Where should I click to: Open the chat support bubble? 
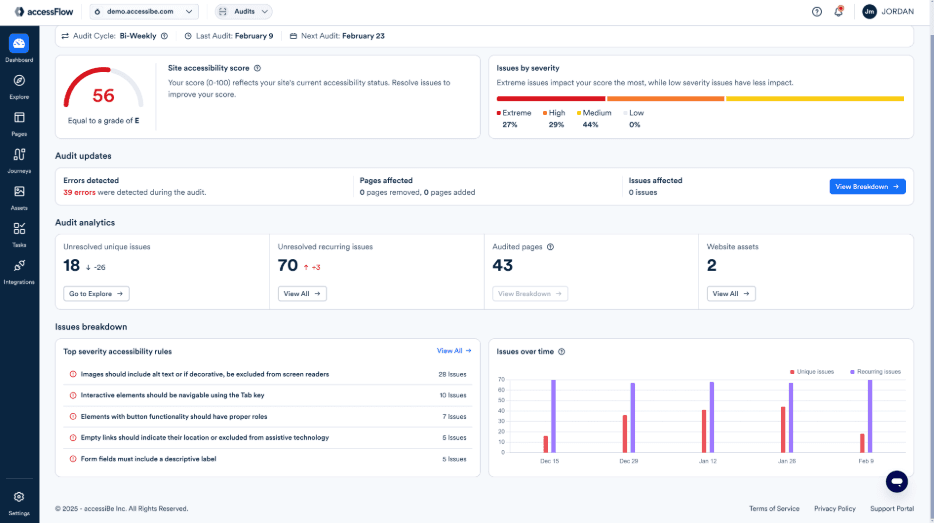pyautogui.click(x=896, y=481)
